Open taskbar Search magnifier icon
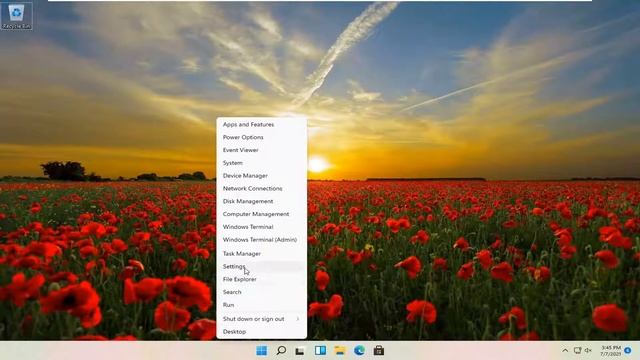The image size is (640, 360). coord(281,351)
